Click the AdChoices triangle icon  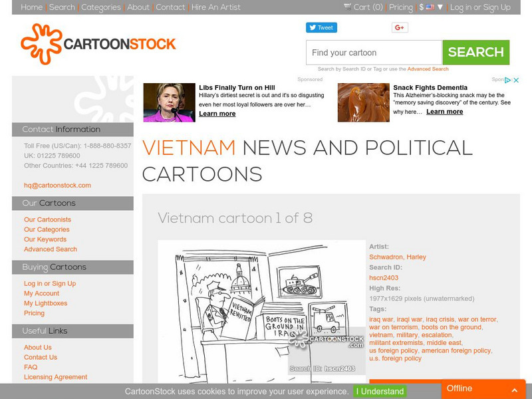[508, 80]
